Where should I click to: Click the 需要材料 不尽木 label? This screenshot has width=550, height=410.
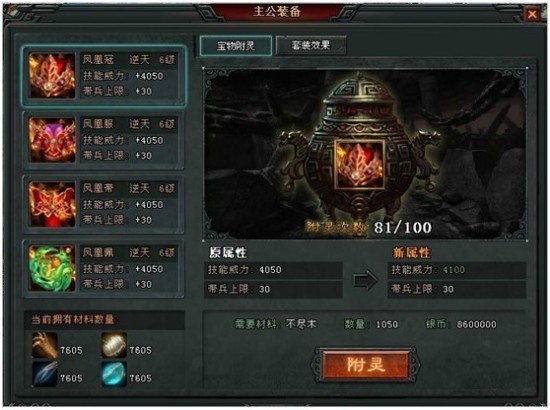pos(275,324)
